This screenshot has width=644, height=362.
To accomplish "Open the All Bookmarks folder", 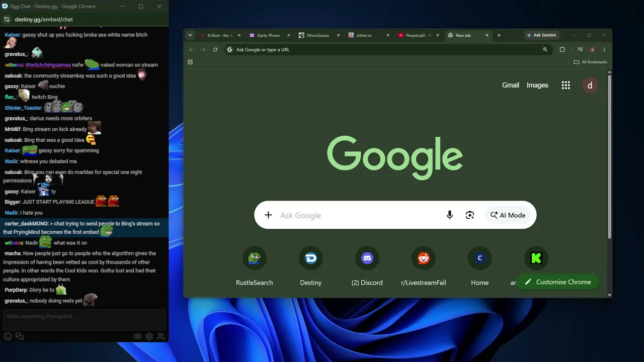I will tap(591, 62).
